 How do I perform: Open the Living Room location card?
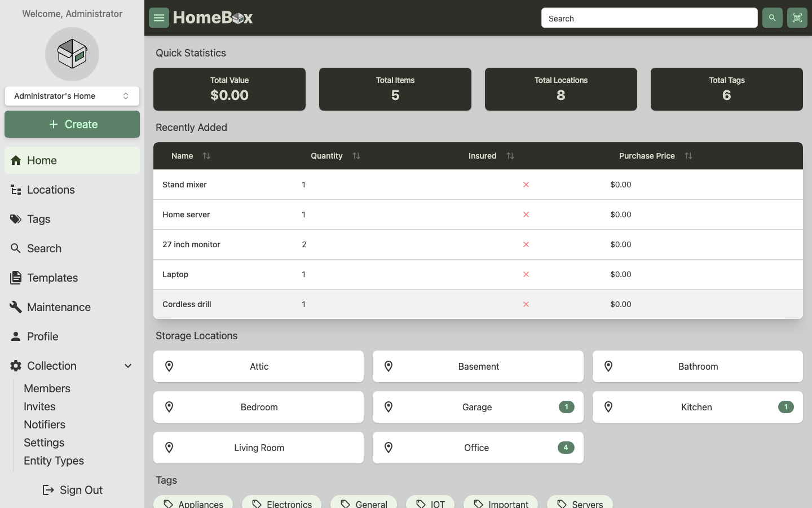(258, 448)
